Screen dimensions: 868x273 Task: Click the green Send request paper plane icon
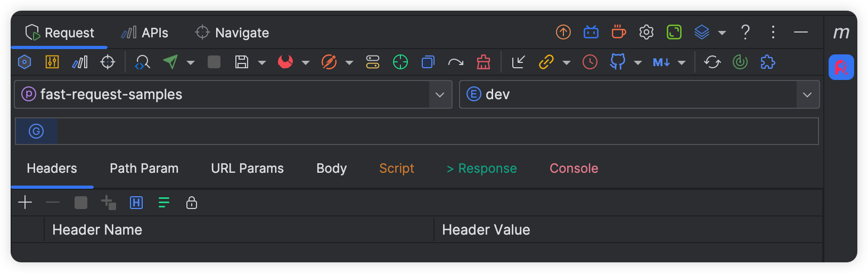170,62
